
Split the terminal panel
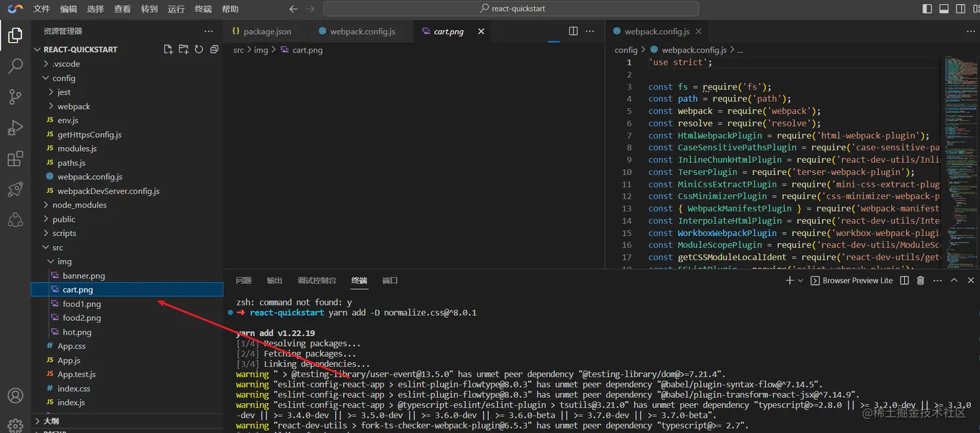pyautogui.click(x=905, y=281)
